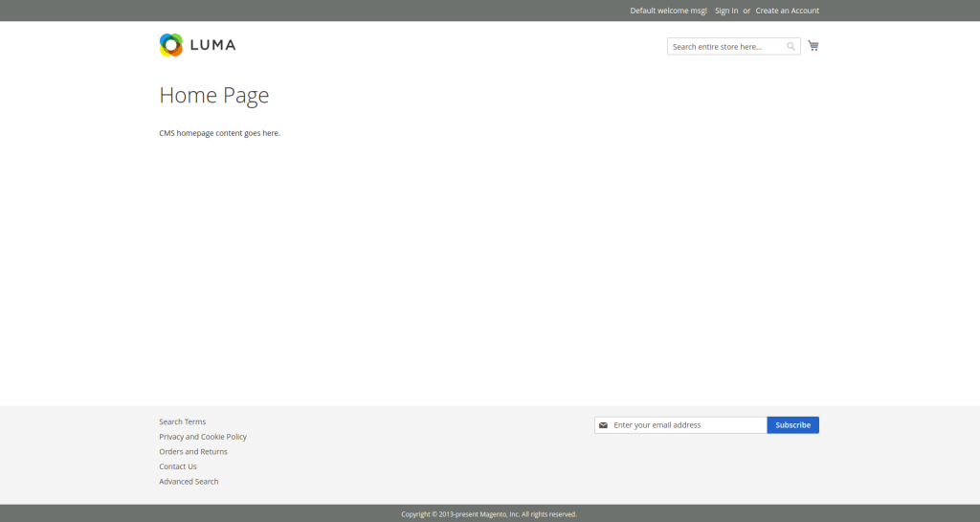Click the LUMA wordmark text in header
Viewport: 980px width, 522px height.
click(x=212, y=45)
